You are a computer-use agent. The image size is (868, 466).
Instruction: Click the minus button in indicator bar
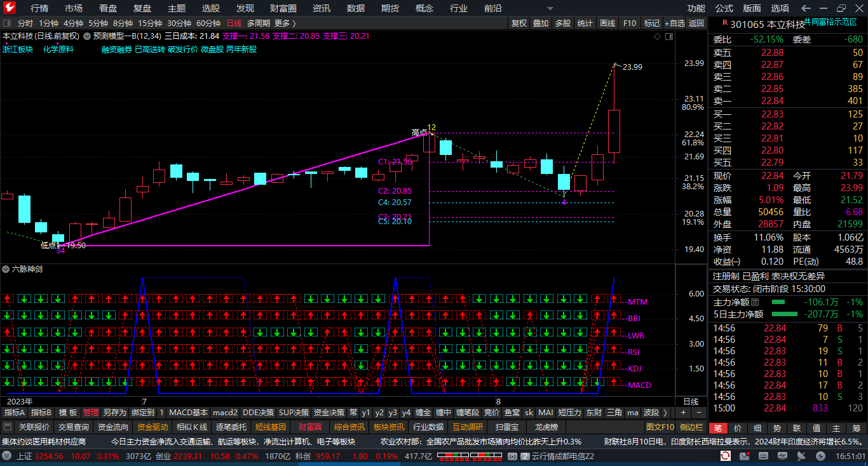tap(699, 412)
